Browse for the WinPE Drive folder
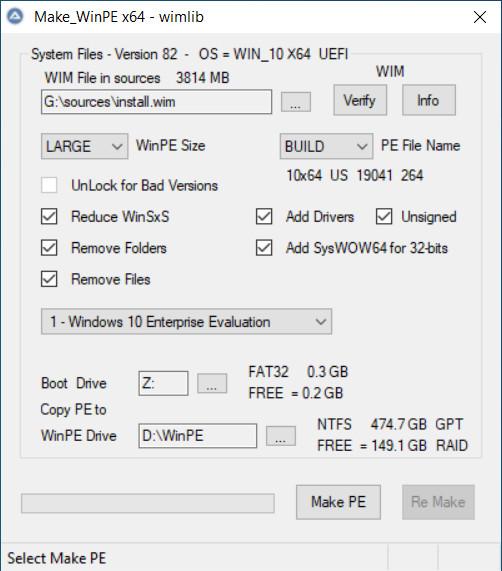Image resolution: width=502 pixels, height=571 pixels. point(281,436)
